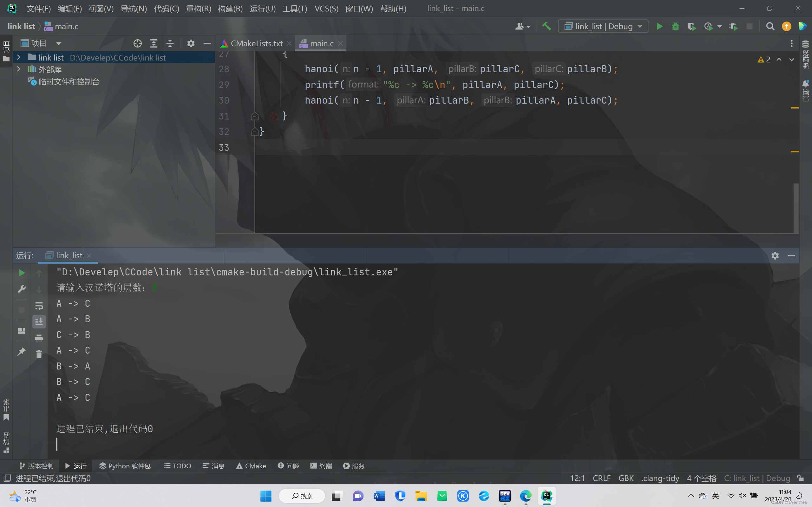Expand the 外部库 tree node
This screenshot has width=812, height=507.
click(x=19, y=69)
